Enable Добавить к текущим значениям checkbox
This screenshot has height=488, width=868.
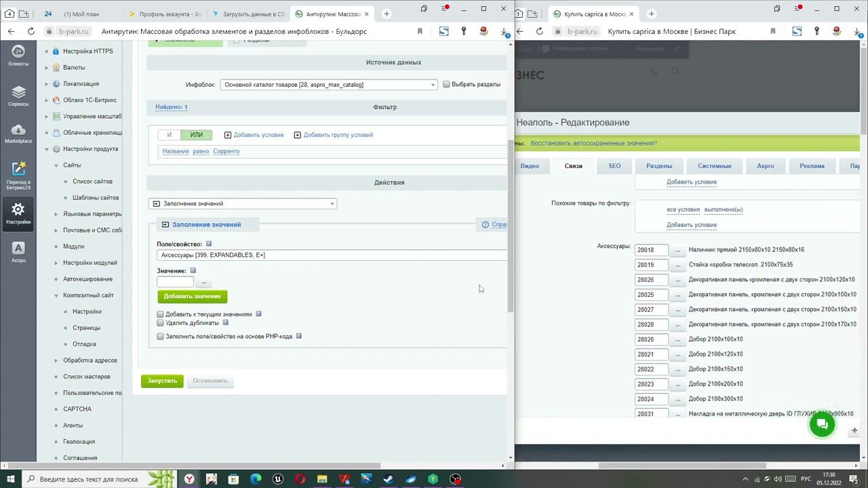pyautogui.click(x=160, y=314)
